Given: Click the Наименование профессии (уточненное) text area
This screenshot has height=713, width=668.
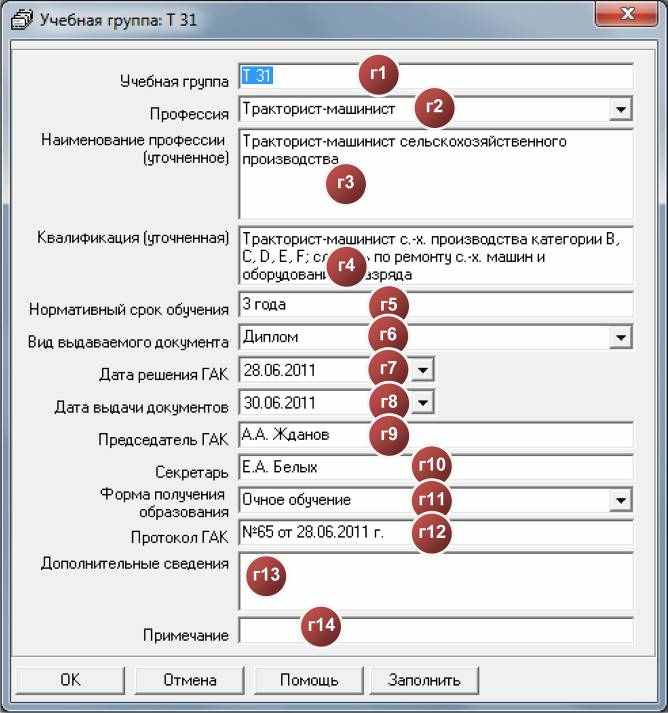Looking at the screenshot, I should pos(436,174).
